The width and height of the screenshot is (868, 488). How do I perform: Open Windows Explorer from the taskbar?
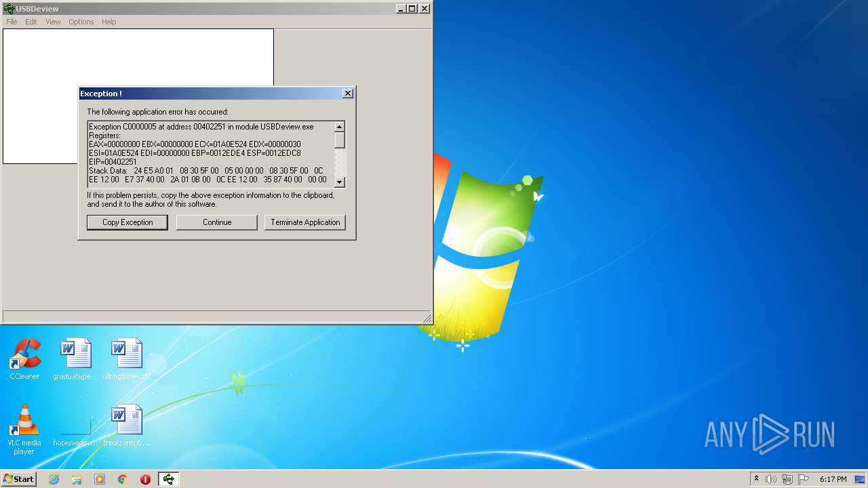point(77,479)
